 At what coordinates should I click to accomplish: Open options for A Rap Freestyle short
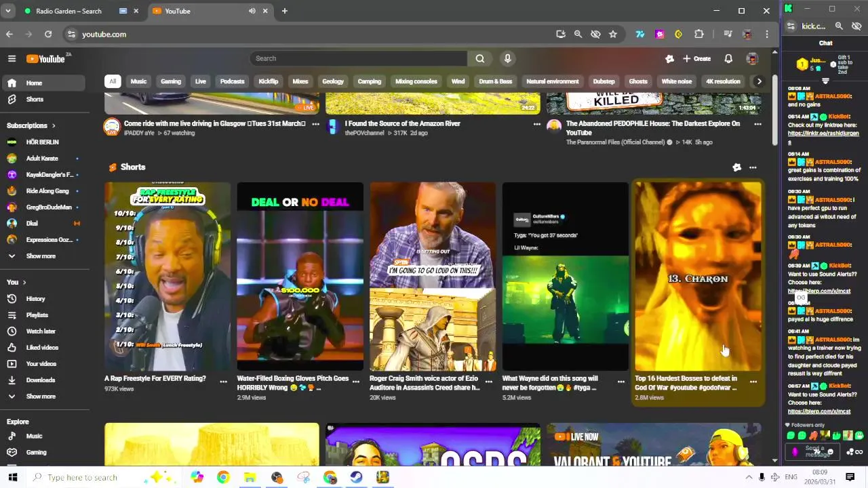click(223, 382)
